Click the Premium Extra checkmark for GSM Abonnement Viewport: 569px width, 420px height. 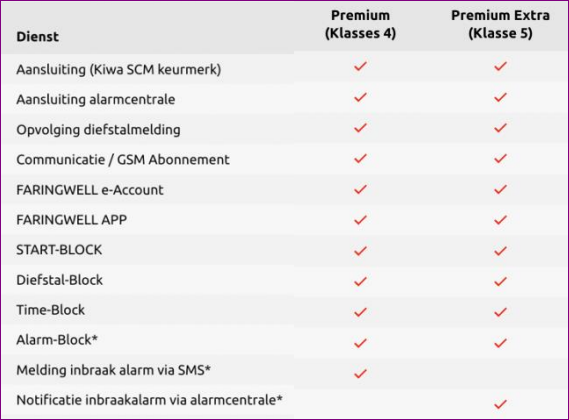[x=500, y=158]
